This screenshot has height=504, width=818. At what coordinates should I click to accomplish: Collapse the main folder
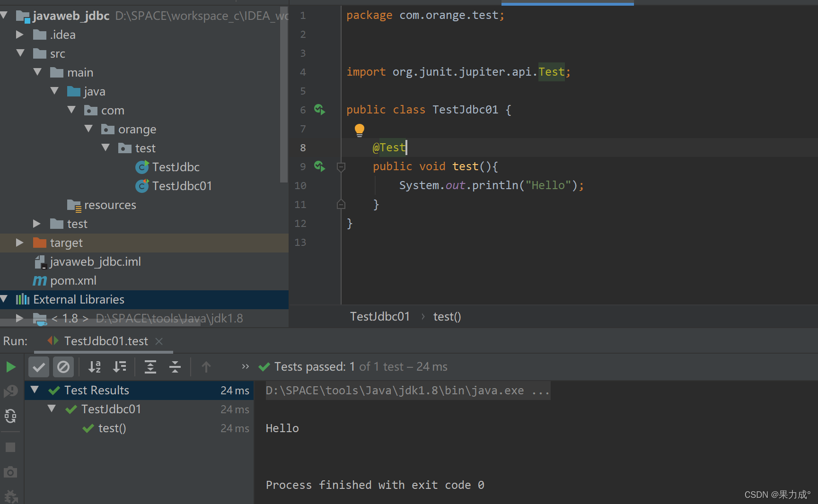click(37, 72)
